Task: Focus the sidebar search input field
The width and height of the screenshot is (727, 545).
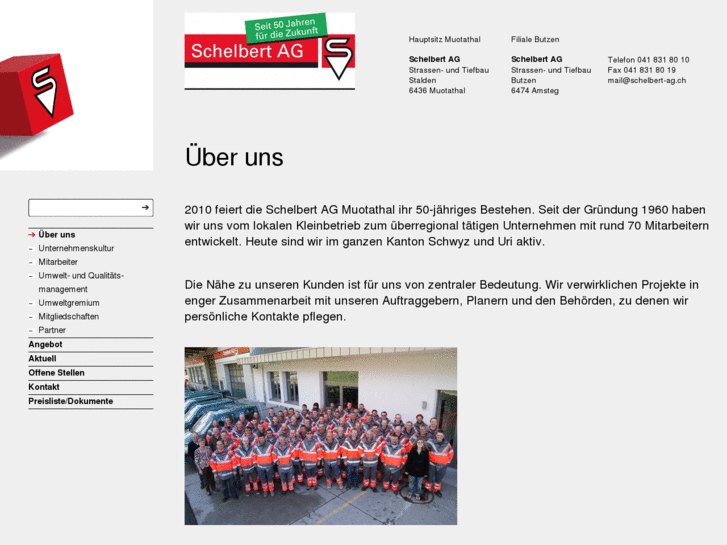Action: click(91, 208)
